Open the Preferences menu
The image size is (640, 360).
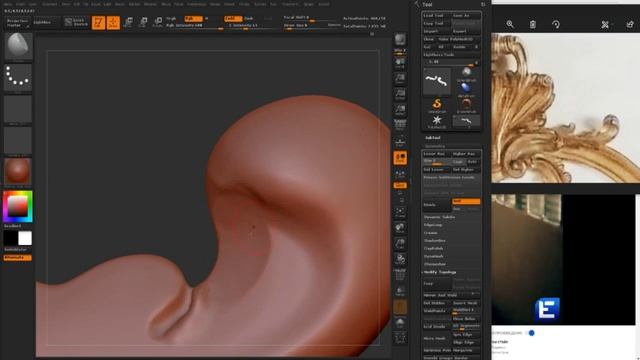pos(197,4)
